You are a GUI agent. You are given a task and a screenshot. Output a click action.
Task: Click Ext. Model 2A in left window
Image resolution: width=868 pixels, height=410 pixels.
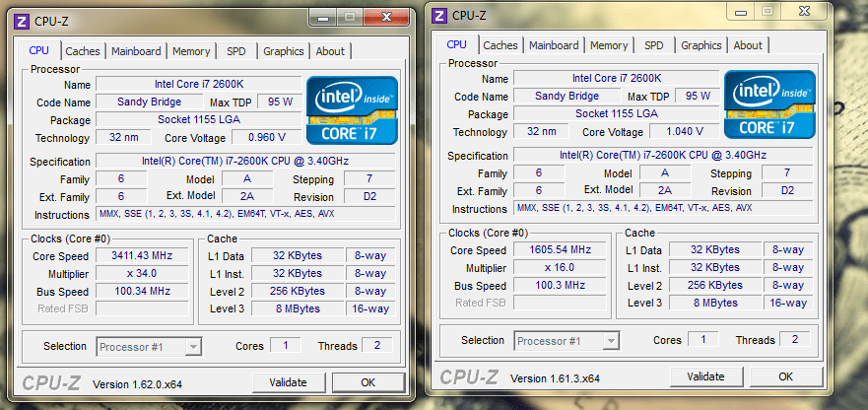click(x=247, y=196)
